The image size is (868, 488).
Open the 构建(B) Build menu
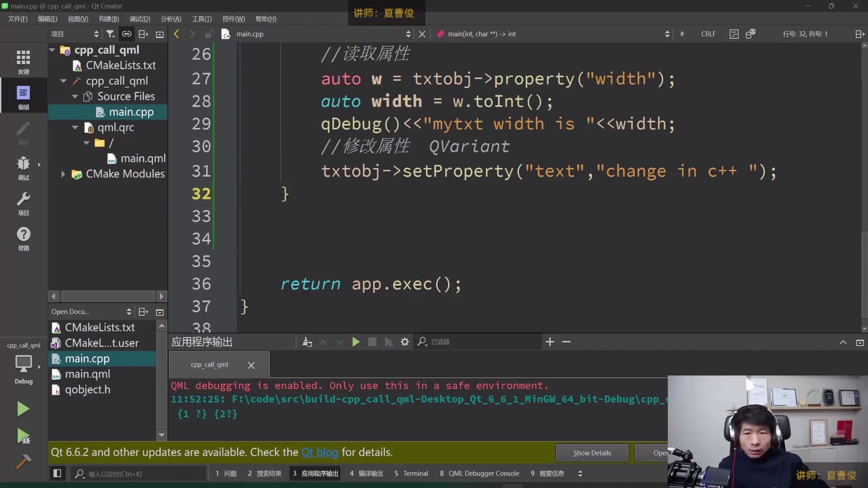tap(108, 19)
